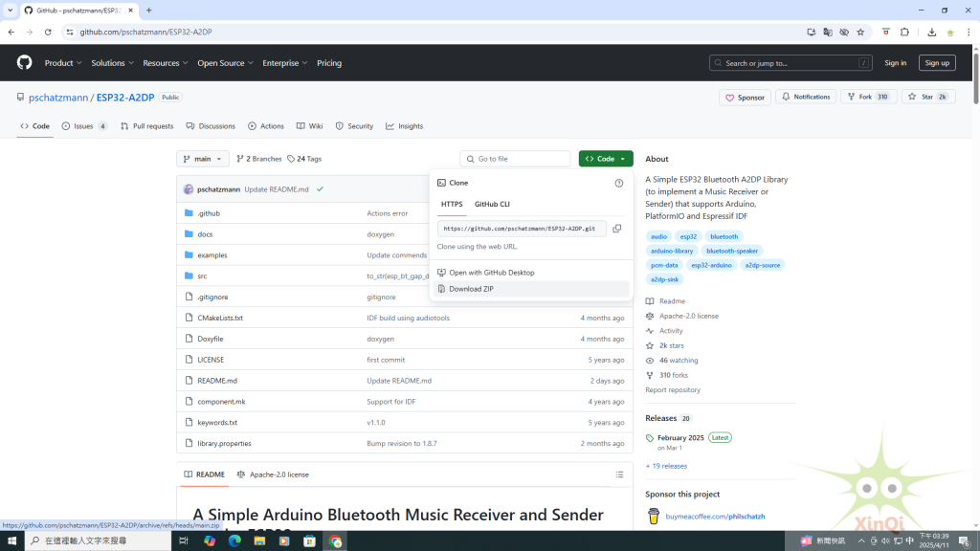Toggle the green Code dropdown button
980x551 pixels.
(606, 159)
